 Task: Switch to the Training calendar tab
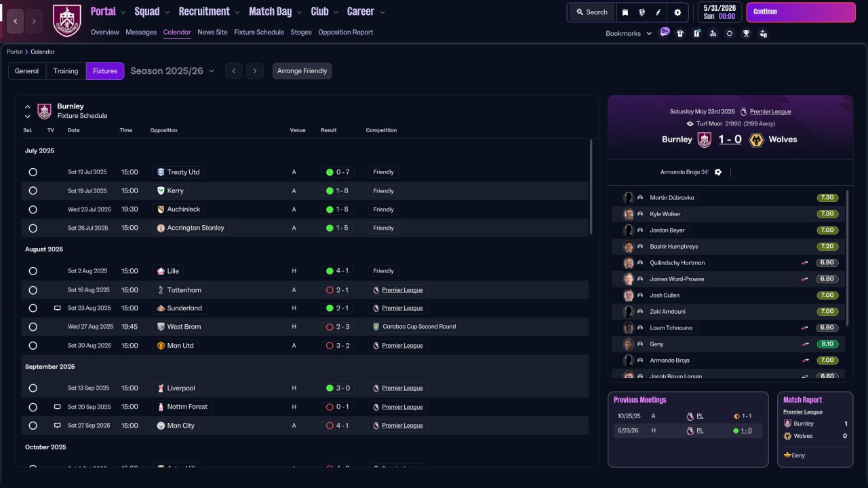pos(66,71)
